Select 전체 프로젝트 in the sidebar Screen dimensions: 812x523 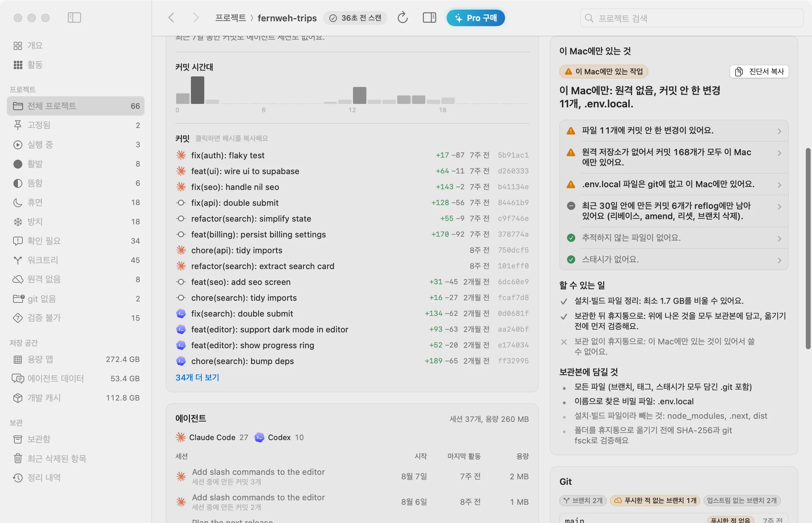point(76,106)
